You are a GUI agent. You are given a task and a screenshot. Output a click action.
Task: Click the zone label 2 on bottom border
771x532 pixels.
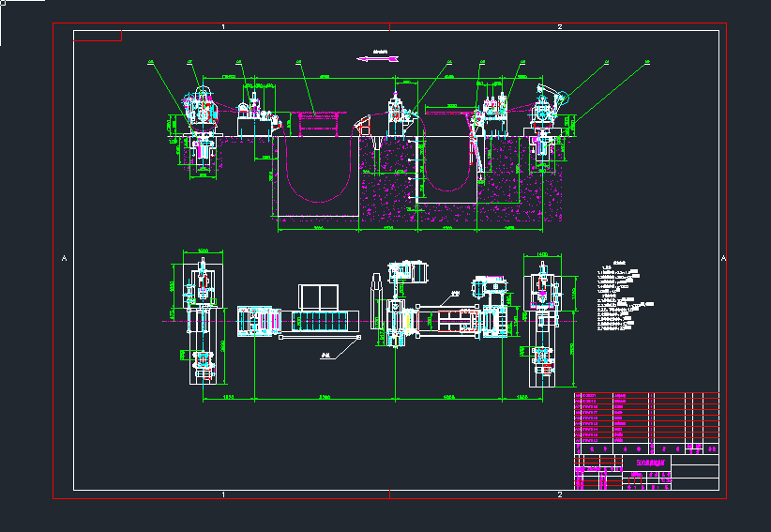[x=560, y=494]
